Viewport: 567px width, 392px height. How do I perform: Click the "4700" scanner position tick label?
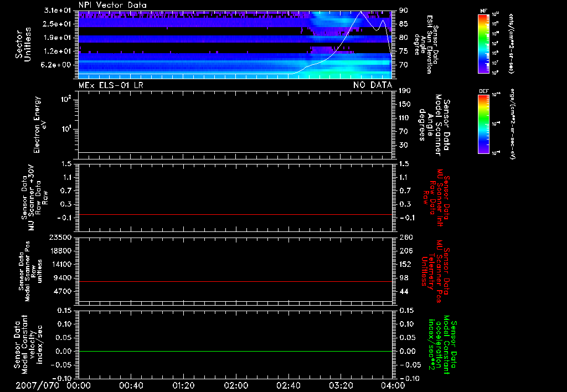62,291
